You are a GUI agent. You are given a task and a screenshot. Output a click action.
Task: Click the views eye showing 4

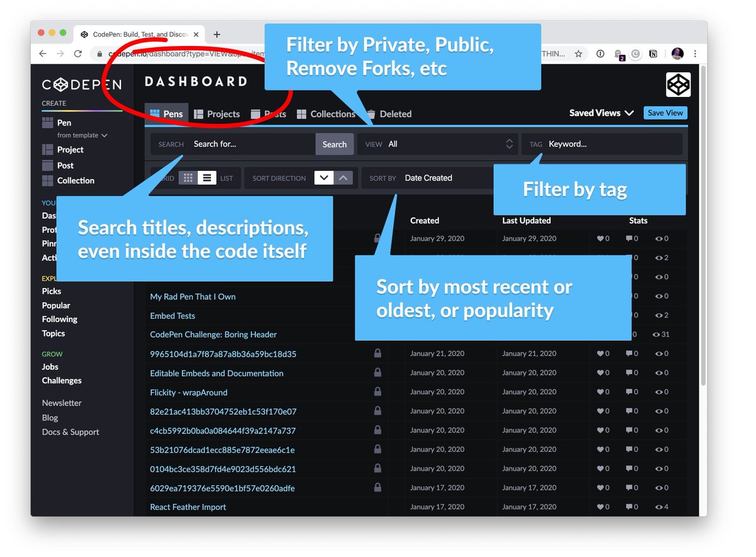(x=661, y=507)
